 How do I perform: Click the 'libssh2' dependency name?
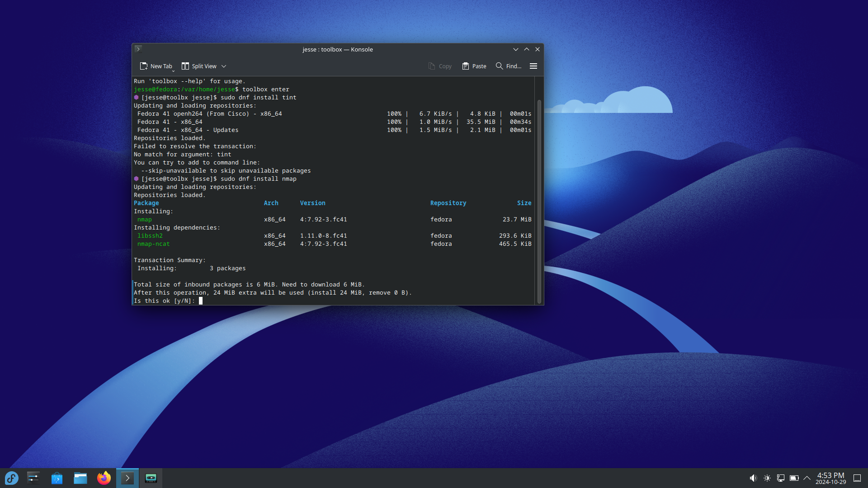[x=150, y=236]
